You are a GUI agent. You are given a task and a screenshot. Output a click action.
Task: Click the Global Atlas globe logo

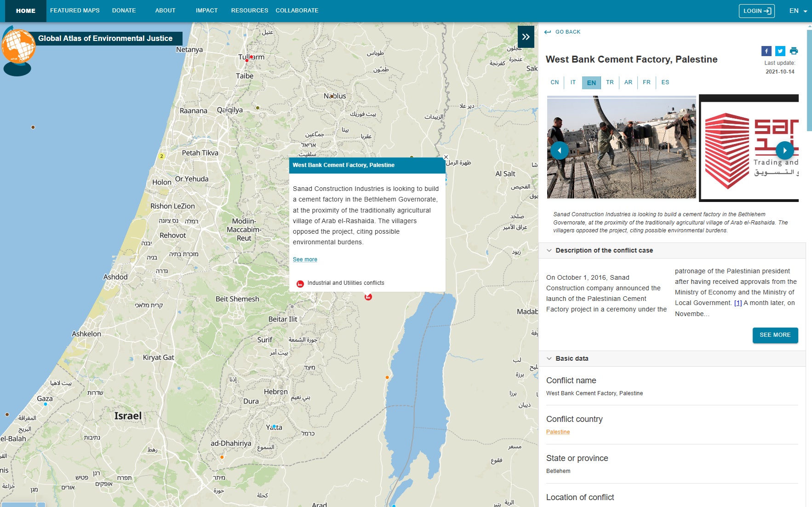point(18,47)
